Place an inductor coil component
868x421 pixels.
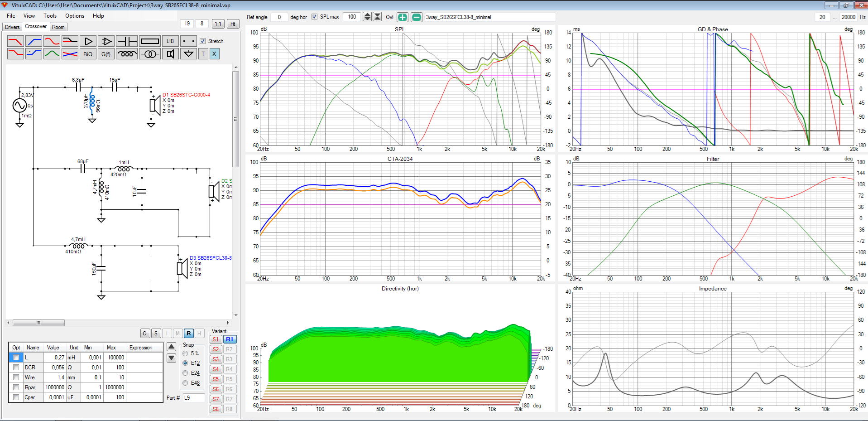click(127, 54)
